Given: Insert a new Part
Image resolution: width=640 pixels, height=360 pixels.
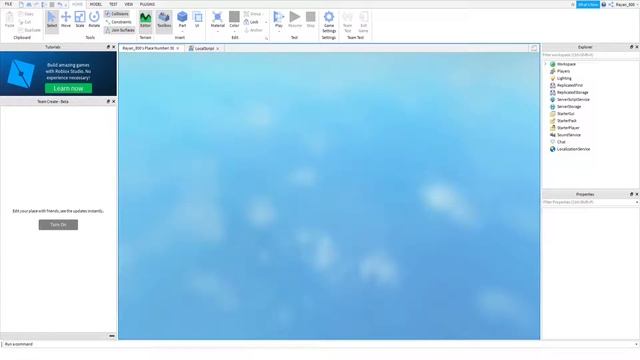Looking at the screenshot, I should (x=182, y=18).
